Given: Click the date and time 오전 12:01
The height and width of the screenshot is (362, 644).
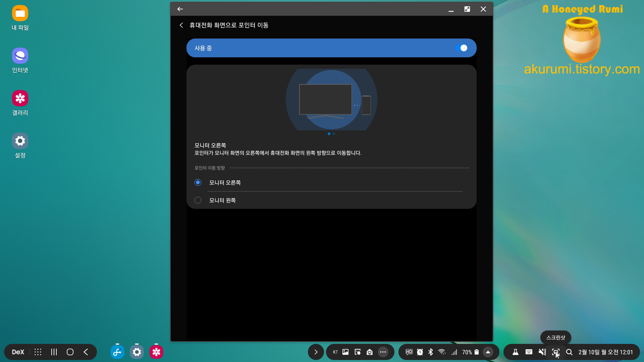Looking at the screenshot, I should [605, 352].
